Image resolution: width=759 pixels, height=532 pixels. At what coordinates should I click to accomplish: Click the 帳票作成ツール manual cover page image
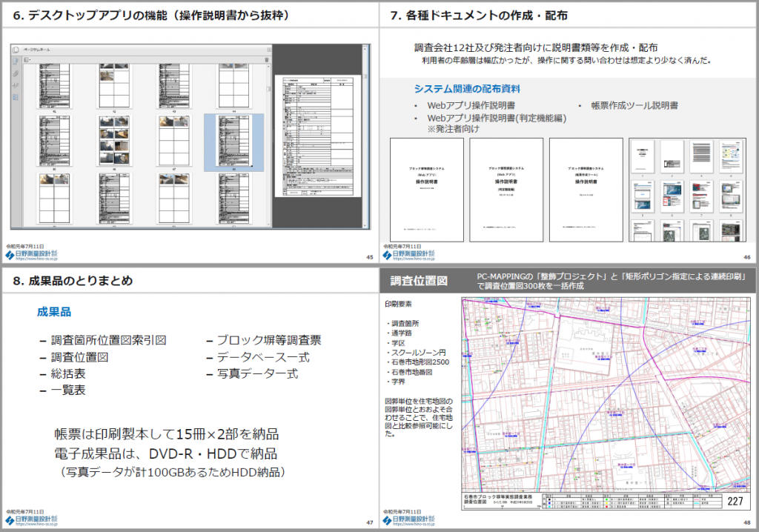point(586,190)
